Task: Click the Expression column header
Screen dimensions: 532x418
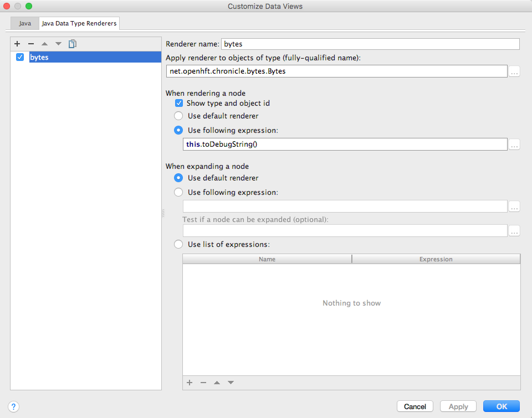Action: tap(436, 259)
